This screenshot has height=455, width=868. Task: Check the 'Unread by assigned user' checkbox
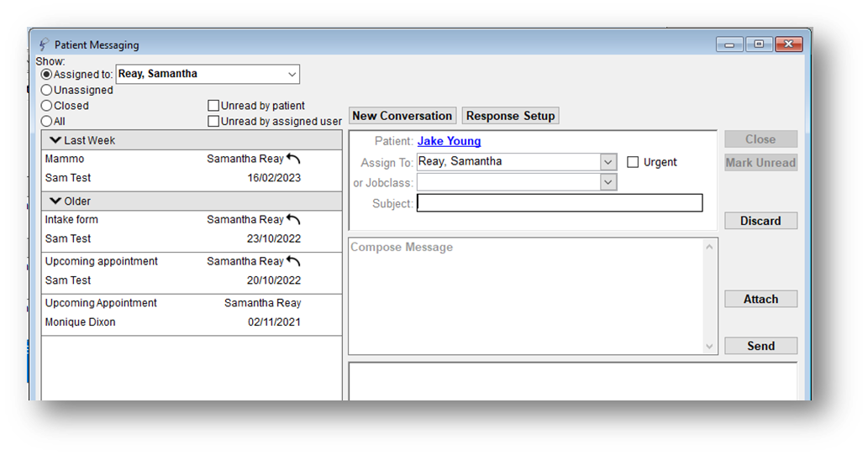pos(213,121)
